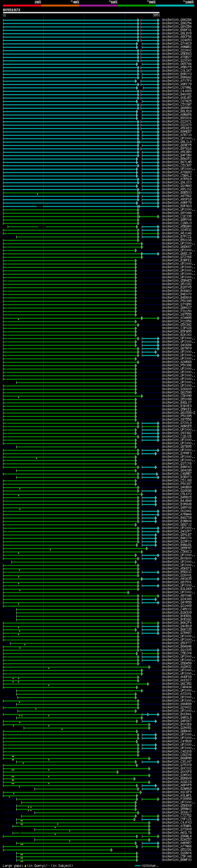Select the UniRef100_C9SJA7 label
This screenshot has width=197, height=868.
(x=176, y=762)
